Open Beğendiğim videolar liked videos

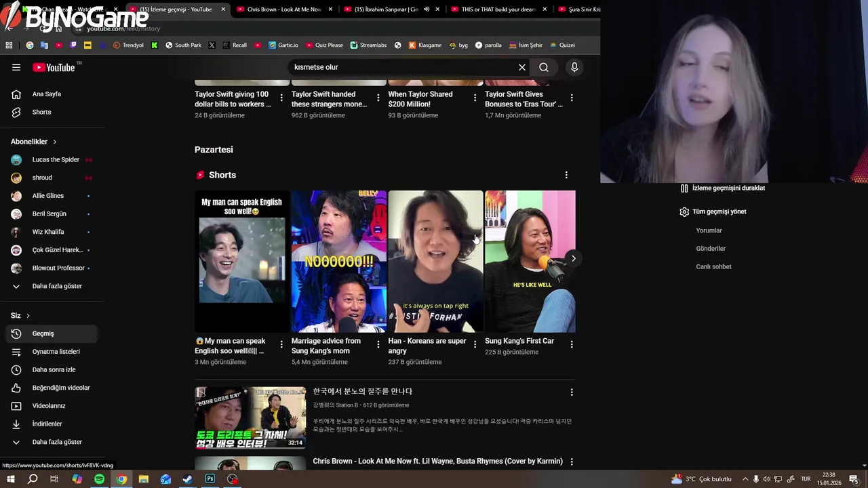point(52,388)
